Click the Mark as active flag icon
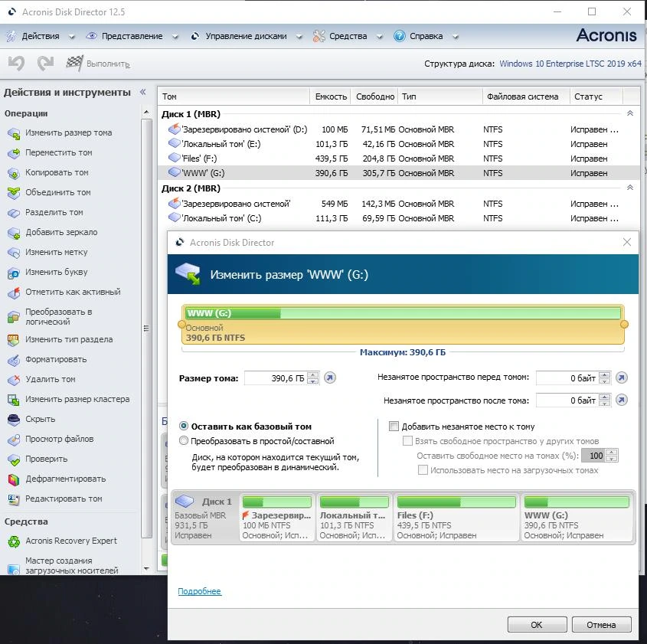The width and height of the screenshot is (647, 644). pyautogui.click(x=14, y=293)
